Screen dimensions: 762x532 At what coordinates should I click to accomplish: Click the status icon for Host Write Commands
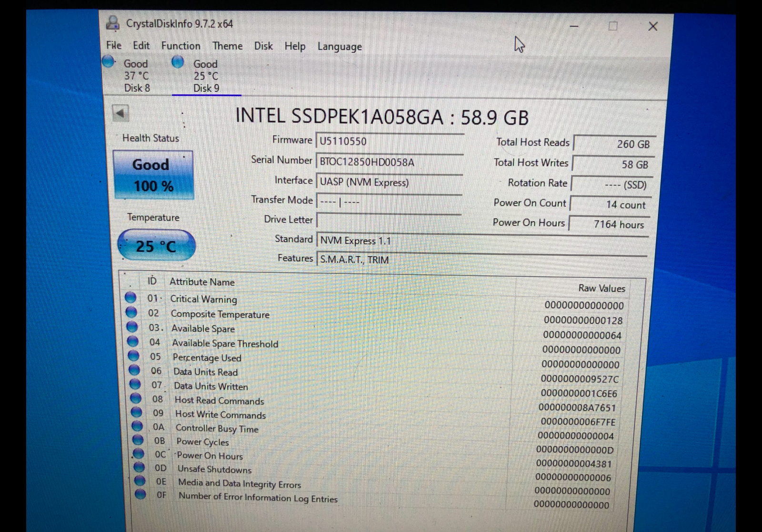point(137,412)
